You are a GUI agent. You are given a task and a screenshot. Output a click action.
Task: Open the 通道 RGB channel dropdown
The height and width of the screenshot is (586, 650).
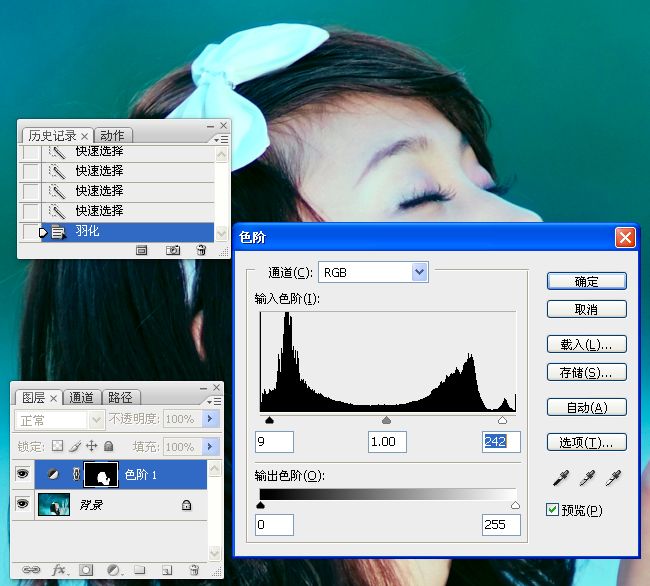419,272
